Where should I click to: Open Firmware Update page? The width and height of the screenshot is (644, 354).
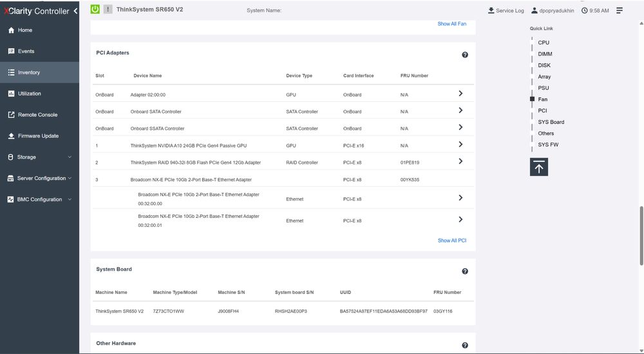(39, 135)
